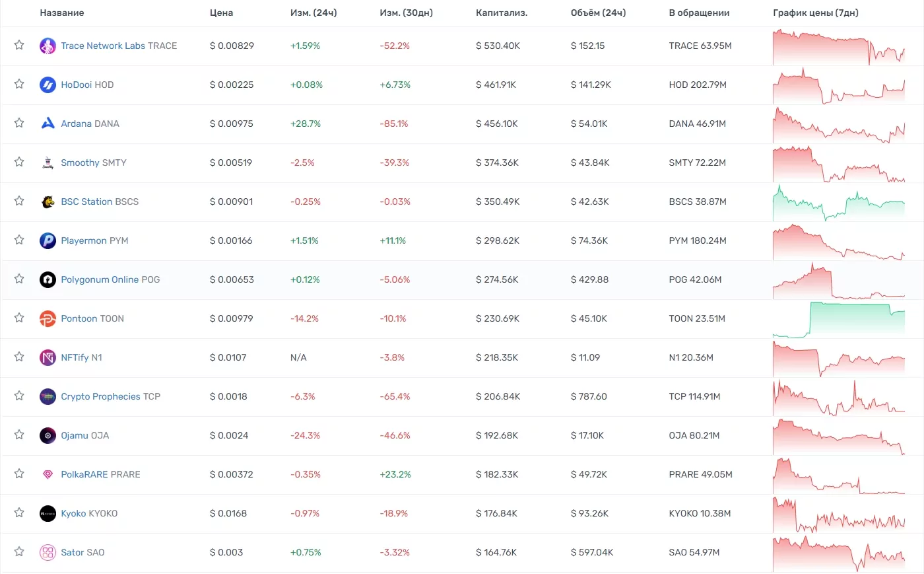Image resolution: width=924 pixels, height=574 pixels.
Task: Click the NFTify N1 logo icon
Action: pos(48,357)
